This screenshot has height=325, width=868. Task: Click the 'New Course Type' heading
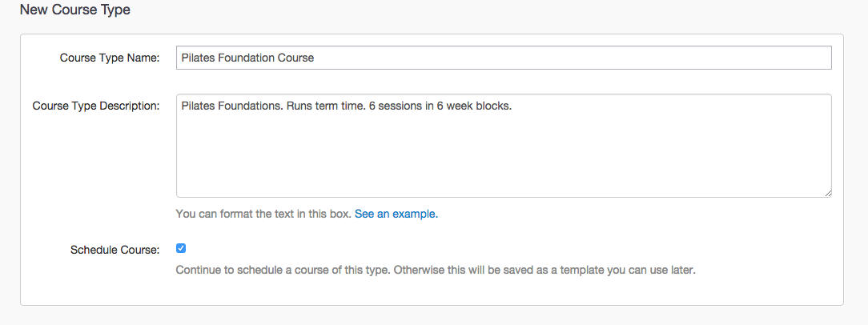tap(74, 10)
